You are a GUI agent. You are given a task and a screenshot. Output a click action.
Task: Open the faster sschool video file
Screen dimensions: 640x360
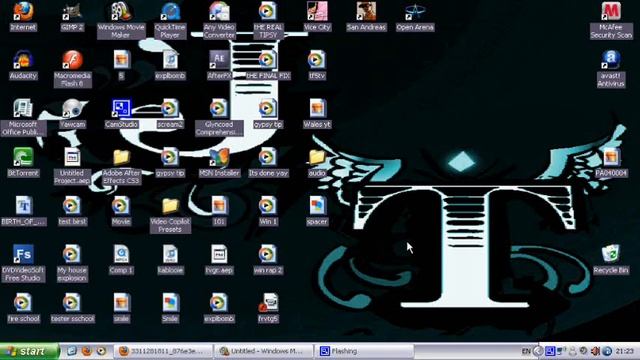tap(72, 308)
